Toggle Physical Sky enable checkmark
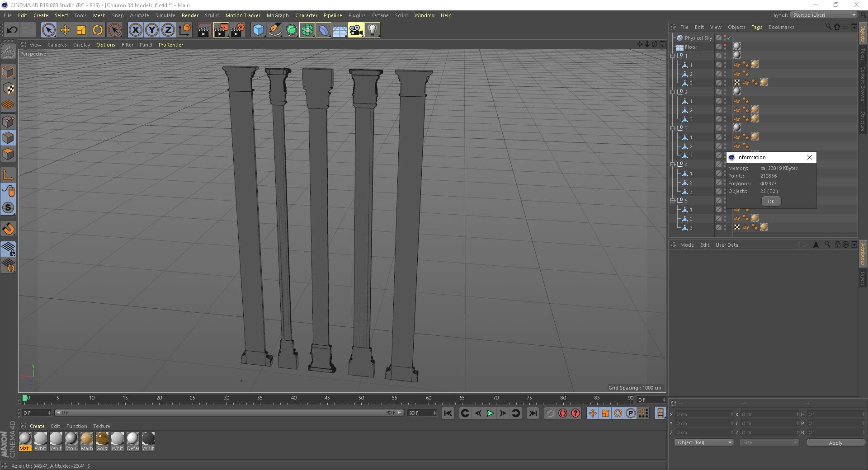 tap(729, 38)
